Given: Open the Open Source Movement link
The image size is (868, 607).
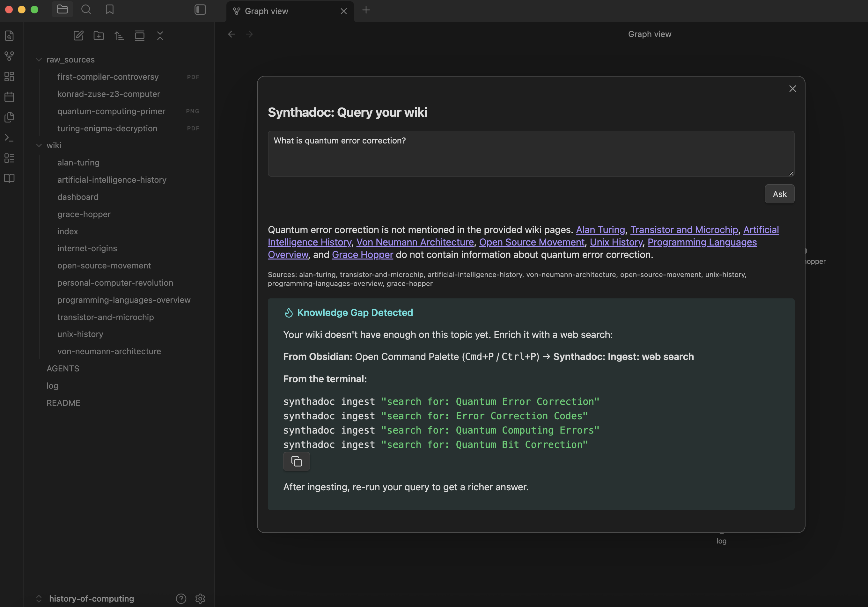Looking at the screenshot, I should coord(532,242).
